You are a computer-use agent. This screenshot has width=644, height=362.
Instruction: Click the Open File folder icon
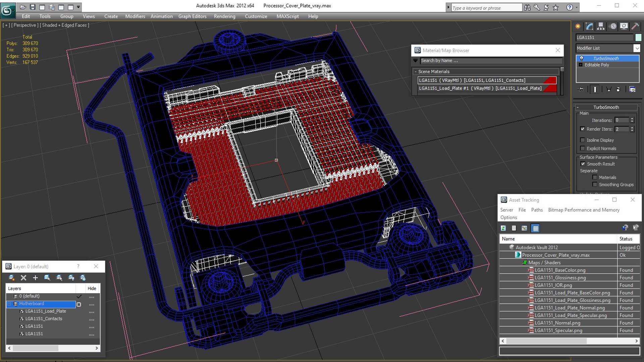pos(23,7)
